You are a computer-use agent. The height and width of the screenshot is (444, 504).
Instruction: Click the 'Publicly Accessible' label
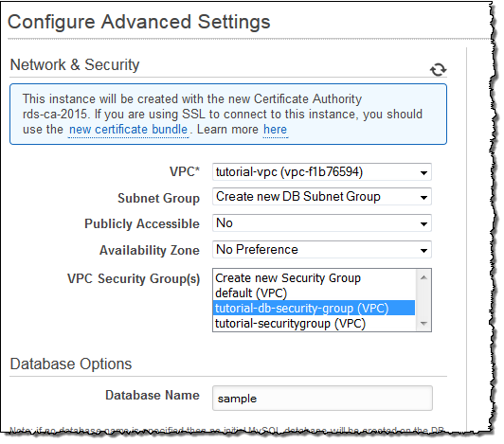tap(142, 223)
